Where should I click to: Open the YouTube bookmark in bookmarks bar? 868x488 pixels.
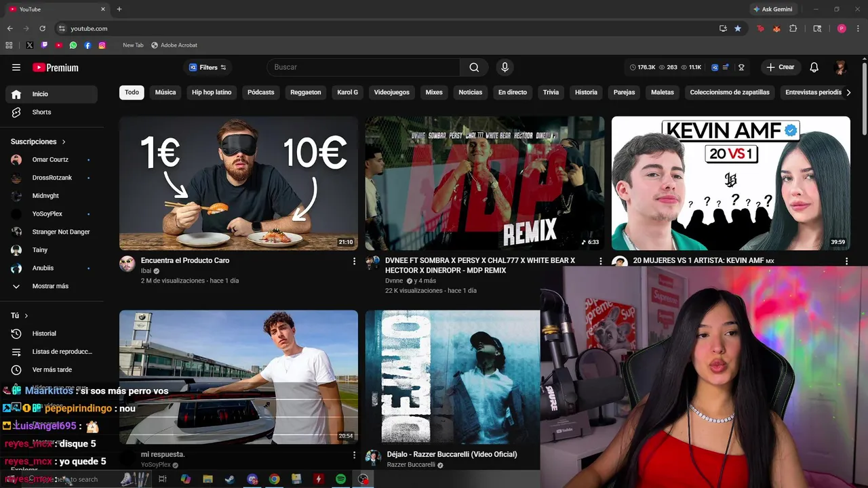[x=59, y=45]
